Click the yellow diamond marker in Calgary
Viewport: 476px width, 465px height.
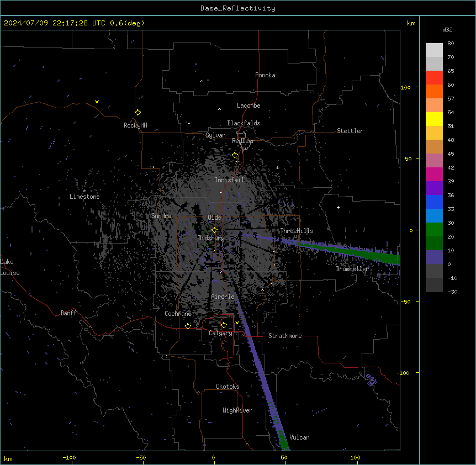pos(224,325)
